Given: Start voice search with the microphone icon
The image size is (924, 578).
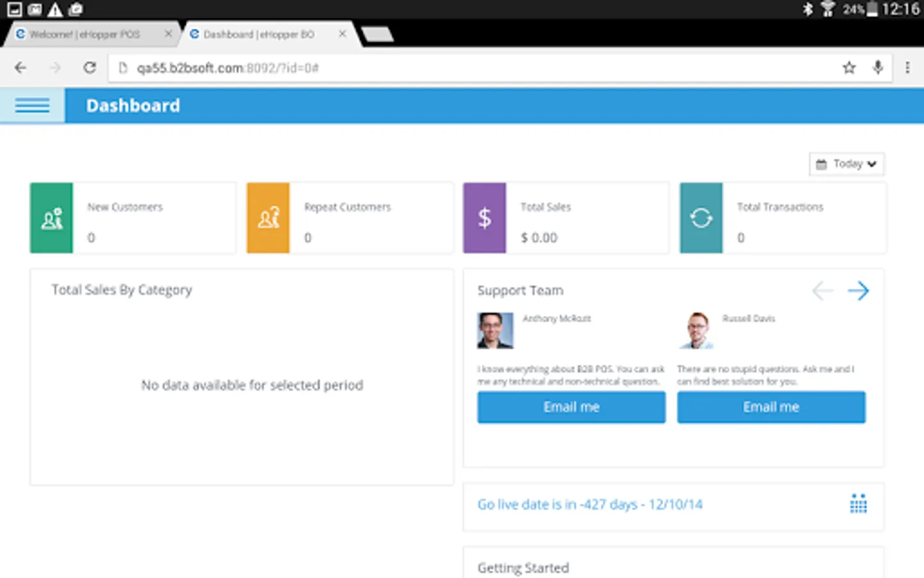Looking at the screenshot, I should point(877,67).
